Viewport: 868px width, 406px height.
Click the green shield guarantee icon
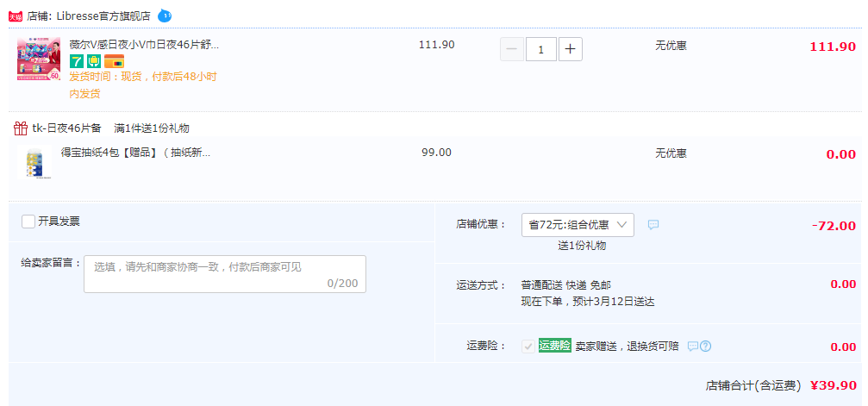(94, 61)
